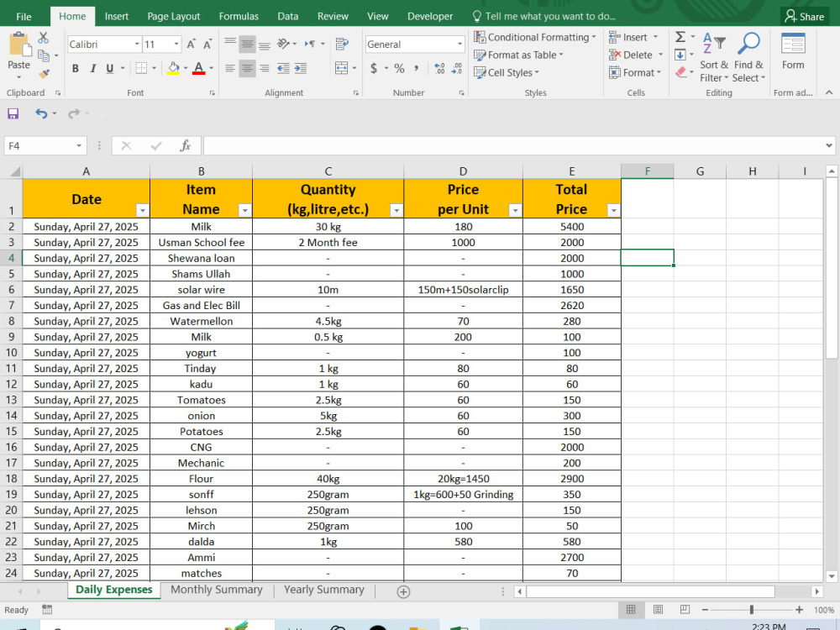Click the AutoSum sigma icon

[680, 37]
